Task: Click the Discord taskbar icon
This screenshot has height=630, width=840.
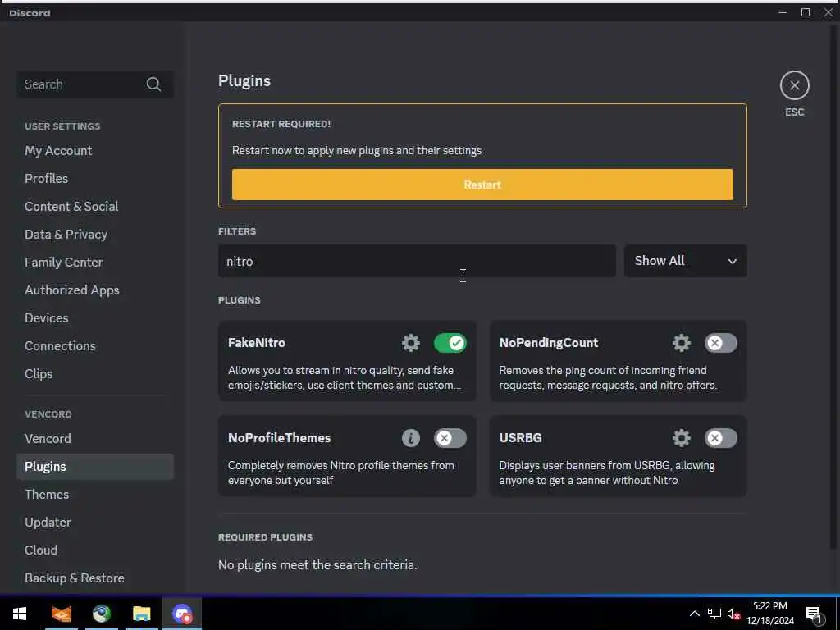Action: point(182,614)
